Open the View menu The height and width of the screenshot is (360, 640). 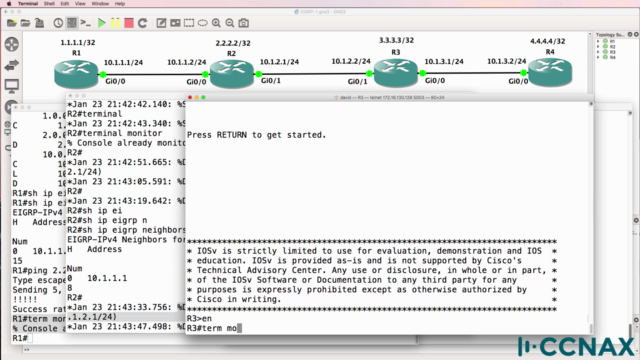coord(80,4)
